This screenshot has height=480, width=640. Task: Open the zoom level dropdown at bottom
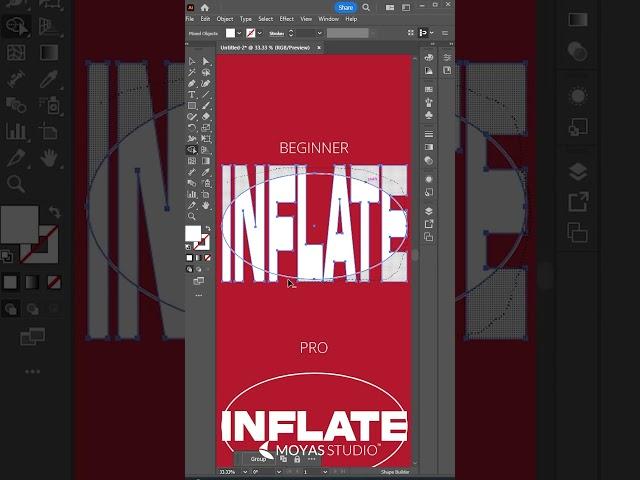pyautogui.click(x=245, y=472)
